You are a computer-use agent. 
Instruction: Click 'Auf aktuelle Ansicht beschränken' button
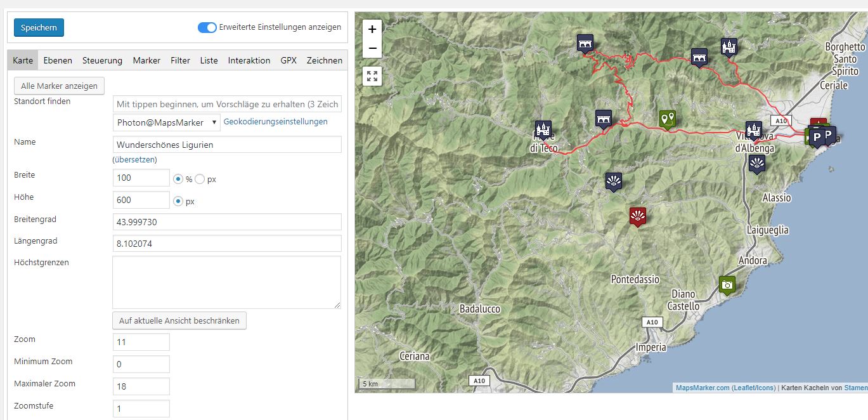click(179, 320)
